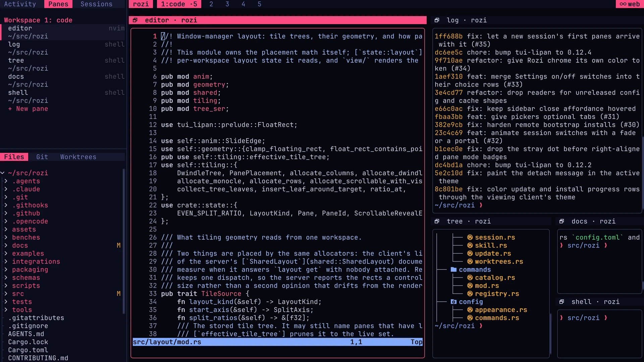Open the Worktrees tab
The width and height of the screenshot is (644, 362).
(x=78, y=157)
